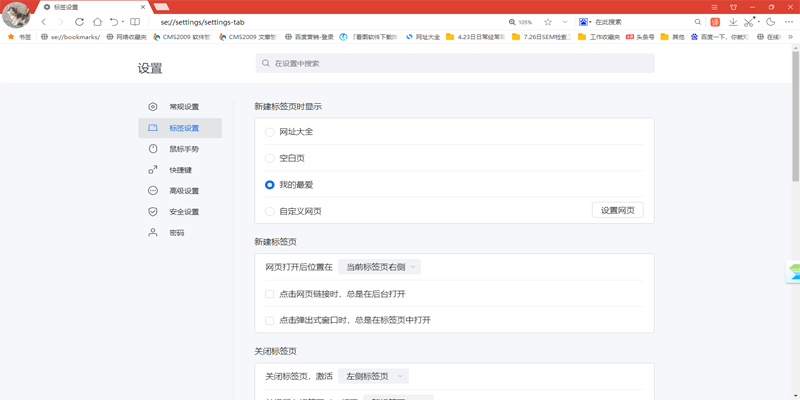The width and height of the screenshot is (800, 400).
Task: Enable 点击弹出式窗口时总是在标签页中打开 checkbox
Action: point(270,320)
